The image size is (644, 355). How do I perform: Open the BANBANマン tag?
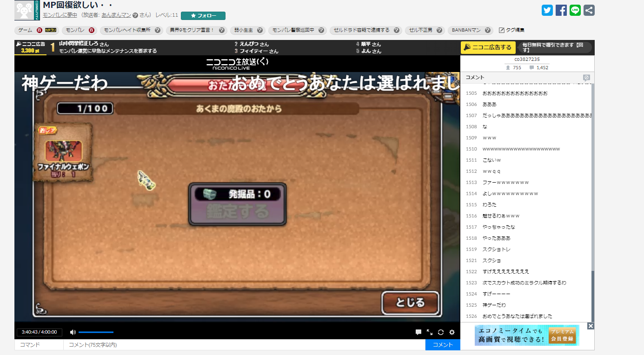click(465, 30)
